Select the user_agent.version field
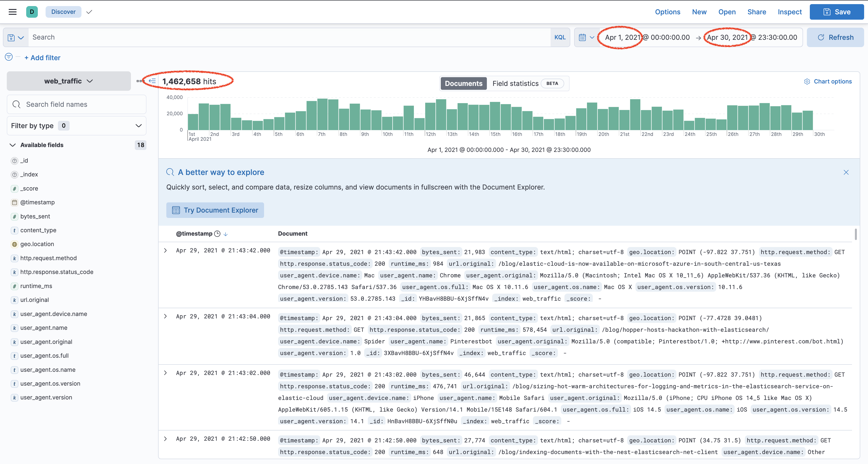868x464 pixels. pyautogui.click(x=46, y=398)
